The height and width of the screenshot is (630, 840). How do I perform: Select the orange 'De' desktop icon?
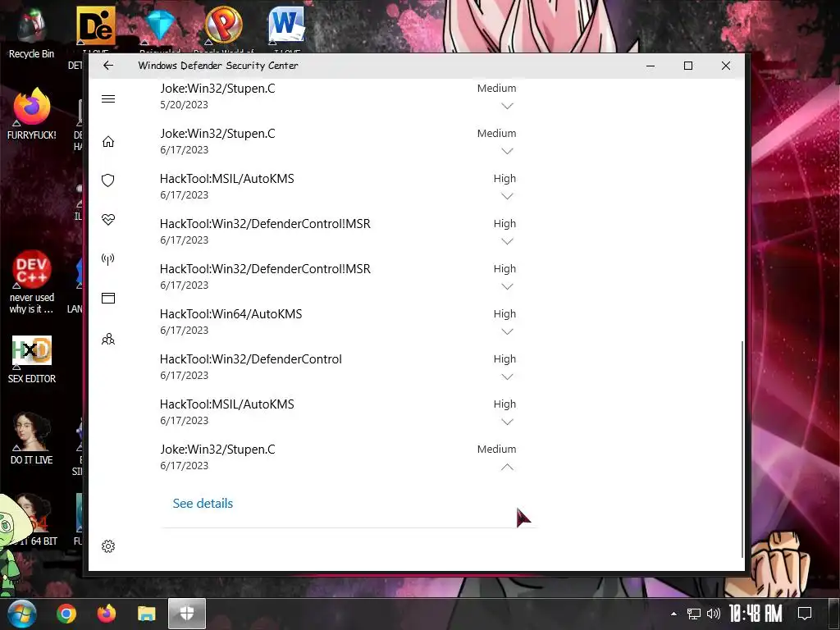[96, 25]
